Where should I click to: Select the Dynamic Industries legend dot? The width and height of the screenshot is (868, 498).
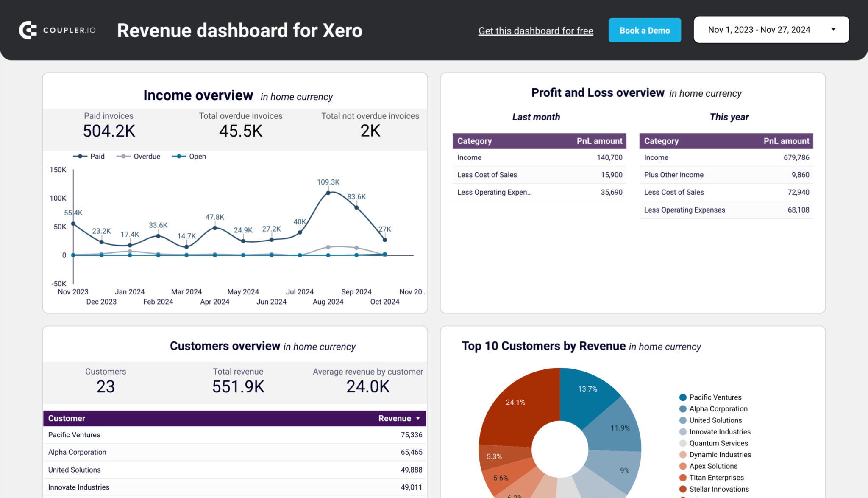[682, 454]
